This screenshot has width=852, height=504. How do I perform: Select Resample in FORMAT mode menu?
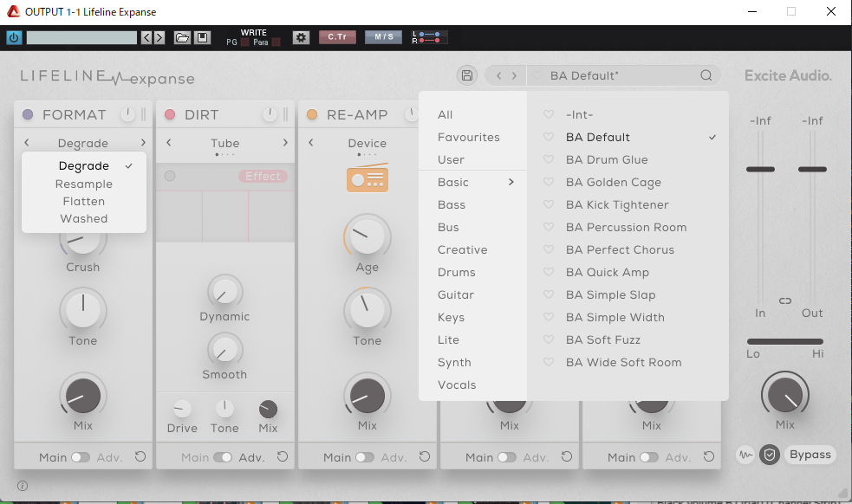point(84,184)
